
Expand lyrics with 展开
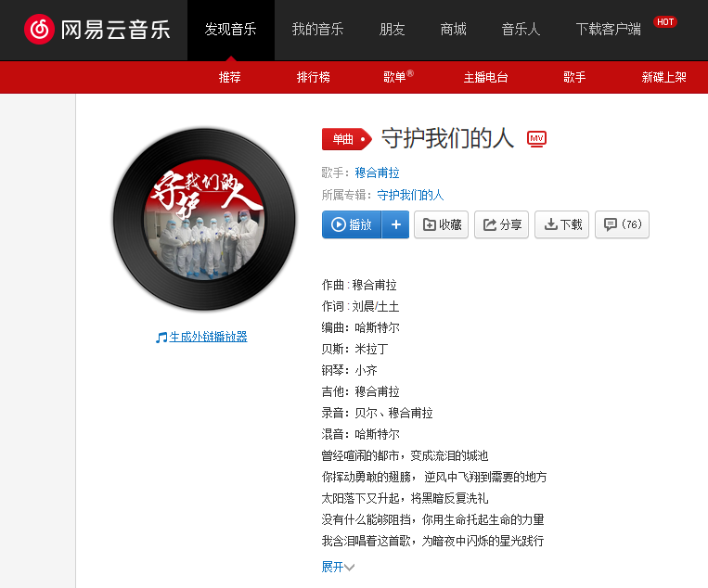[x=338, y=567]
